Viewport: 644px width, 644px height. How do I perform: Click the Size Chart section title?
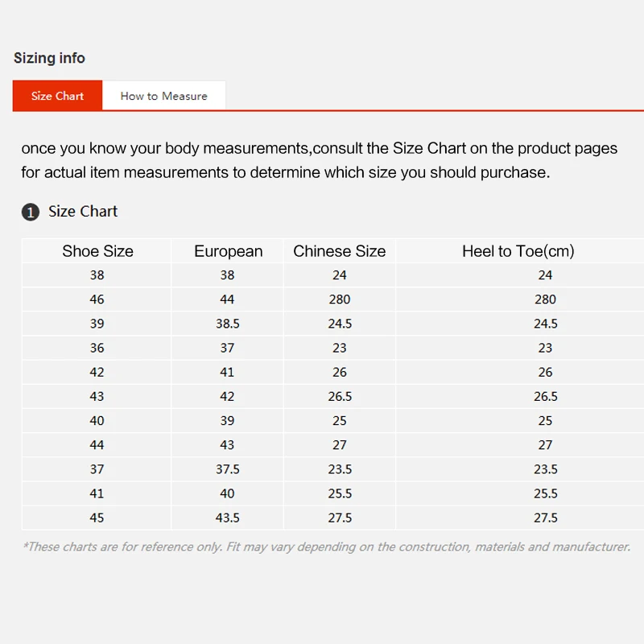coord(83,212)
